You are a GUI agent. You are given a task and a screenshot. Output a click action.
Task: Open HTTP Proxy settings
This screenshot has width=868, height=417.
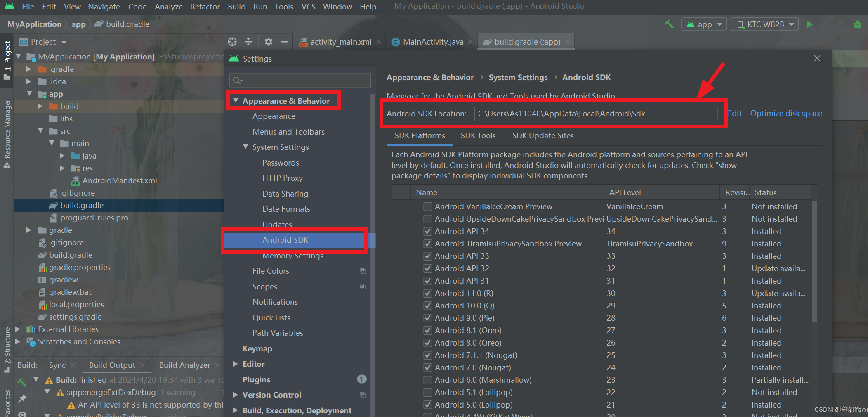(x=283, y=178)
